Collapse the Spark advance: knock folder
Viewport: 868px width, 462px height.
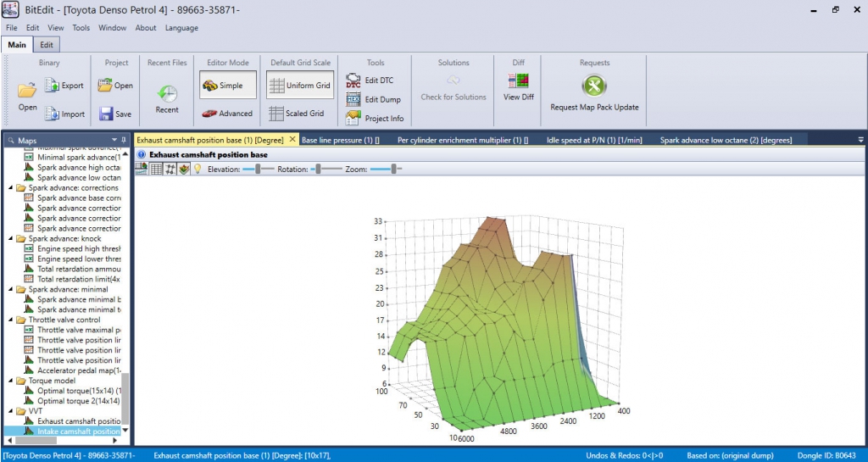pyautogui.click(x=10, y=239)
